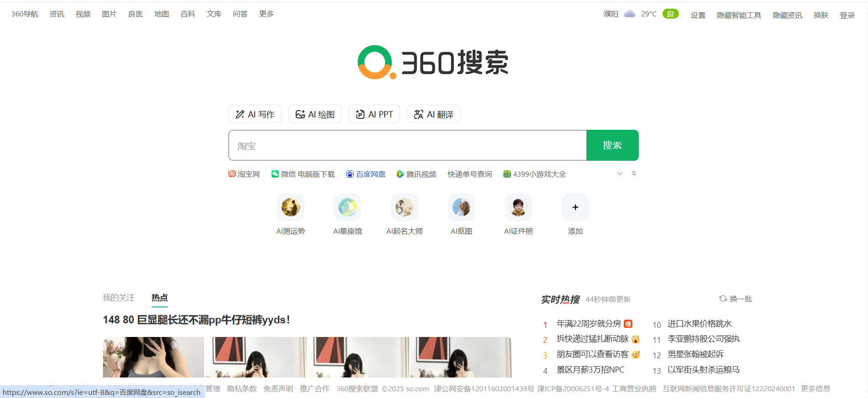Open the 图片 top menu item

click(x=109, y=14)
